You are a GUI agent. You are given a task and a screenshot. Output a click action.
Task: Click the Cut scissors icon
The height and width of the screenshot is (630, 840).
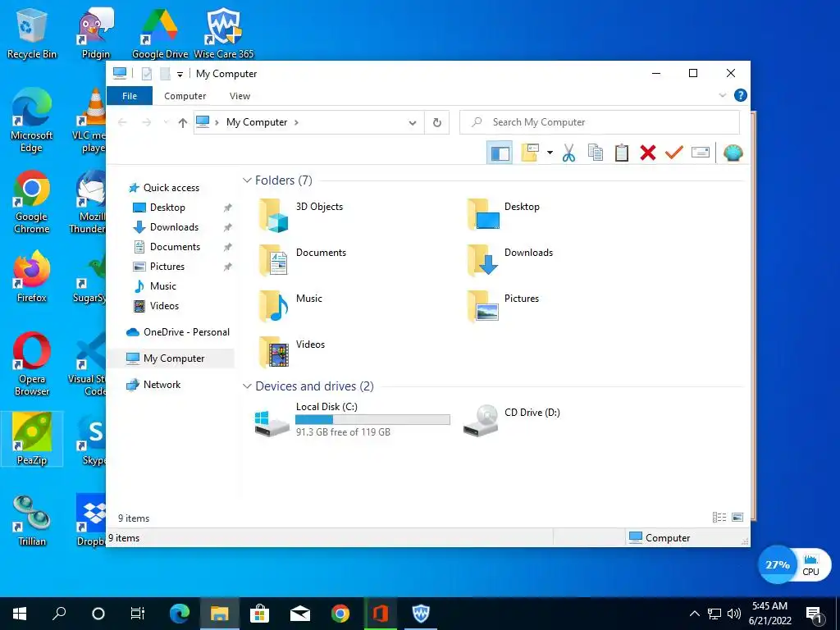pos(568,153)
